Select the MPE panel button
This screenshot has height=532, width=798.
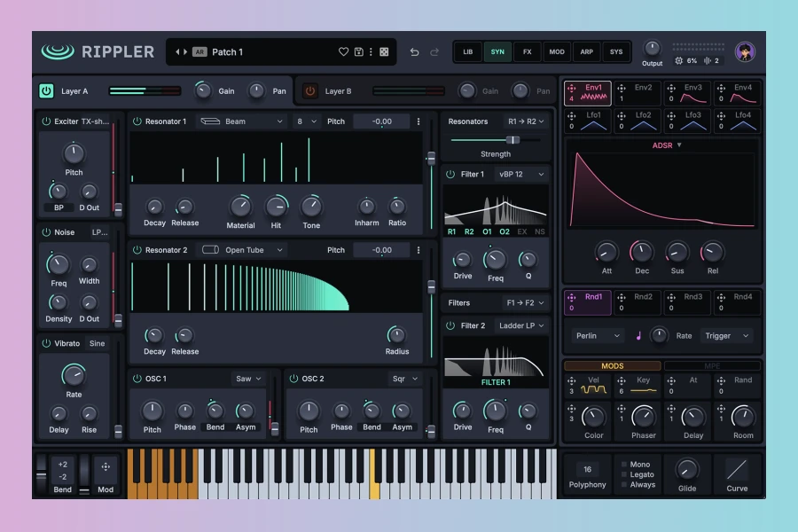712,366
